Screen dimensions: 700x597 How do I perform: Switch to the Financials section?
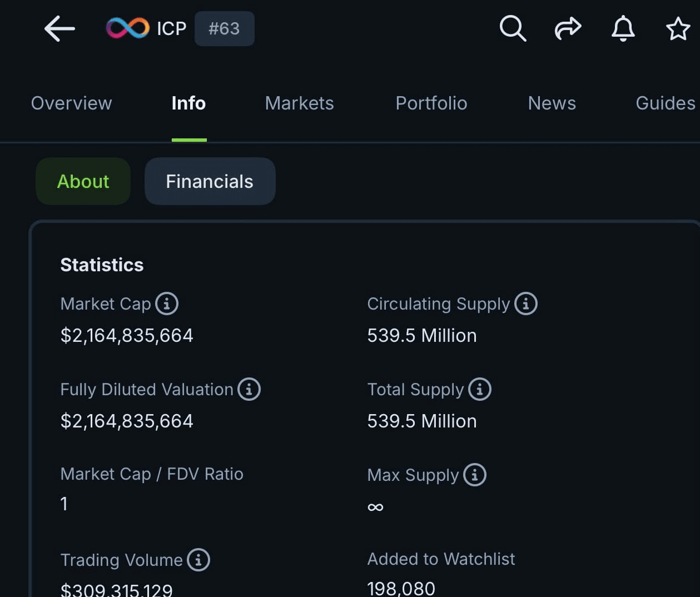pos(210,181)
